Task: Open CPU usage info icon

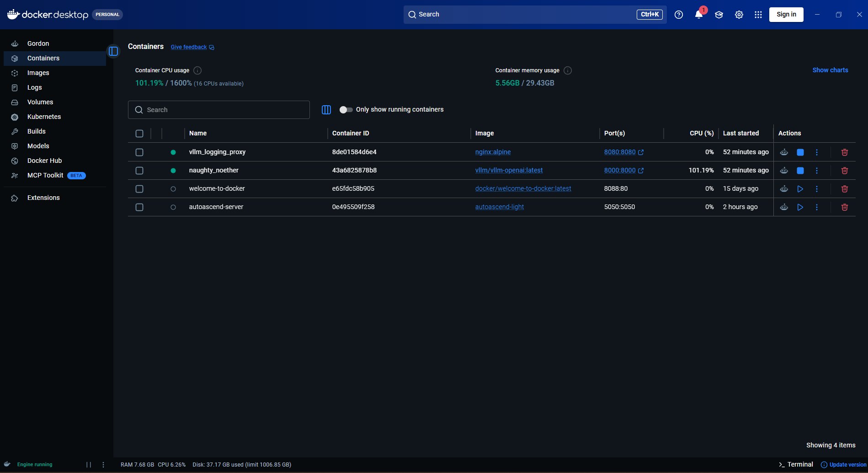Action: point(197,70)
